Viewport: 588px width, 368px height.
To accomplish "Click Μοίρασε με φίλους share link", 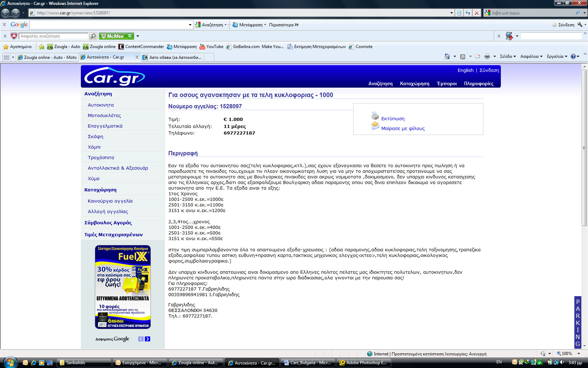I will coord(403,129).
